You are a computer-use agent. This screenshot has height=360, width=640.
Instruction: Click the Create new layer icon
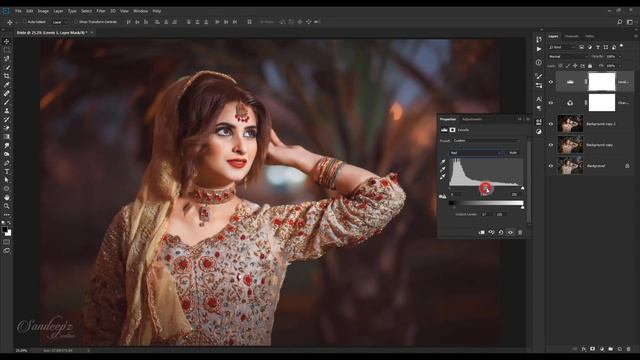pyautogui.click(x=620, y=349)
